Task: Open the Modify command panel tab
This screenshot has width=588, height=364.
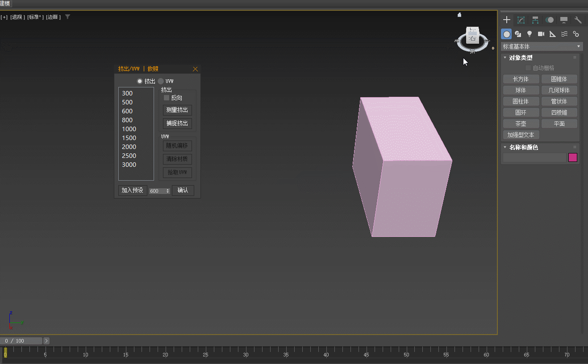Action: (x=521, y=20)
